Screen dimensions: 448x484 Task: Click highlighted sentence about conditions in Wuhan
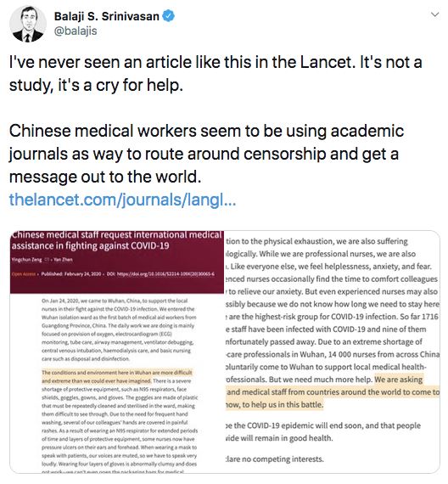(x=116, y=376)
